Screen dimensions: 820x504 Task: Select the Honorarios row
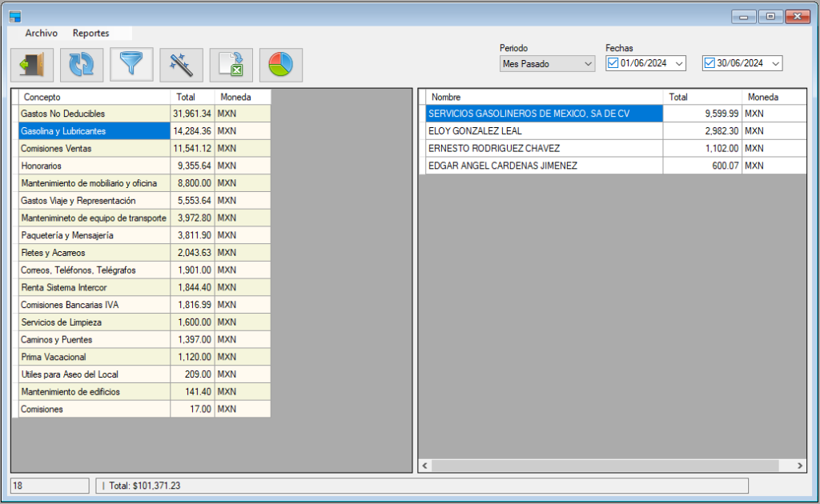point(94,166)
